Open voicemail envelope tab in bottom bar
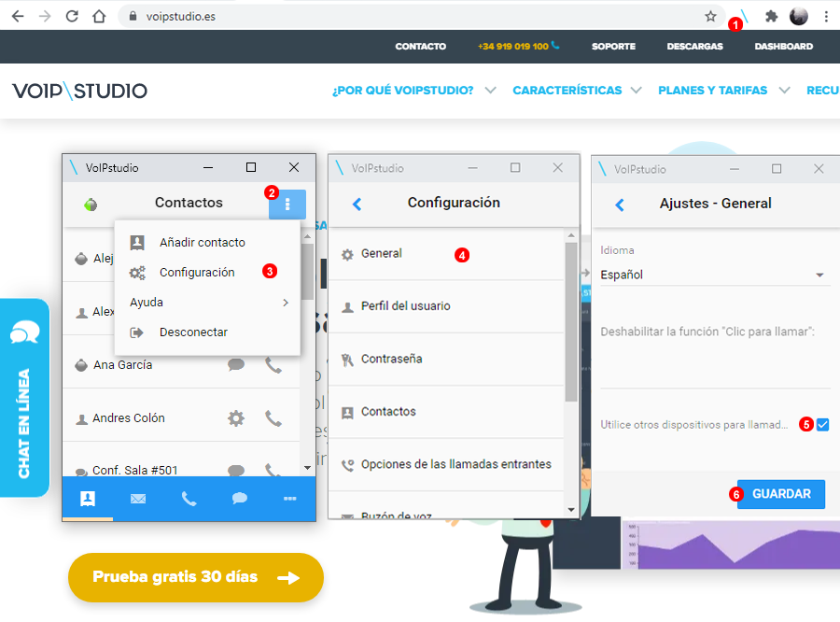 [x=138, y=500]
